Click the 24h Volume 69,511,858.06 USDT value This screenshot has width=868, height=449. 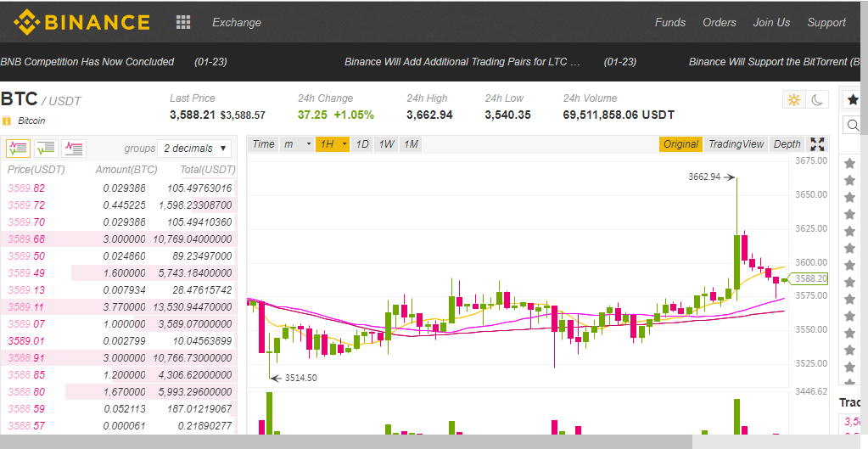[x=619, y=115]
